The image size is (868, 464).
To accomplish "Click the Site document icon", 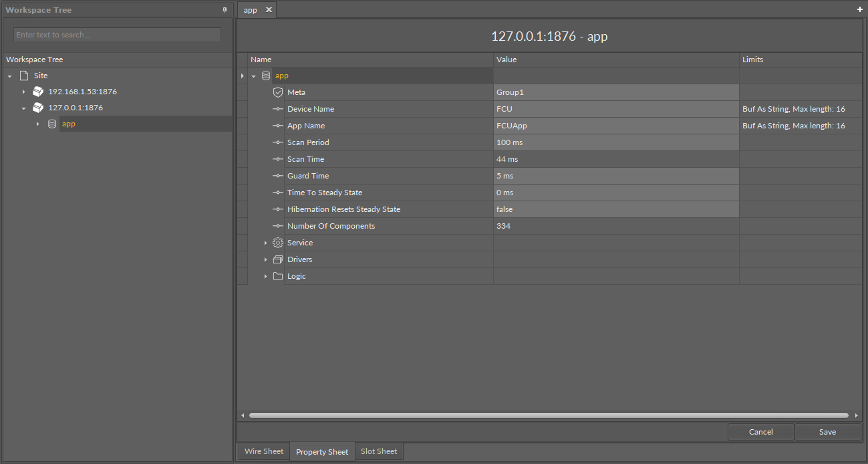I will (24, 76).
